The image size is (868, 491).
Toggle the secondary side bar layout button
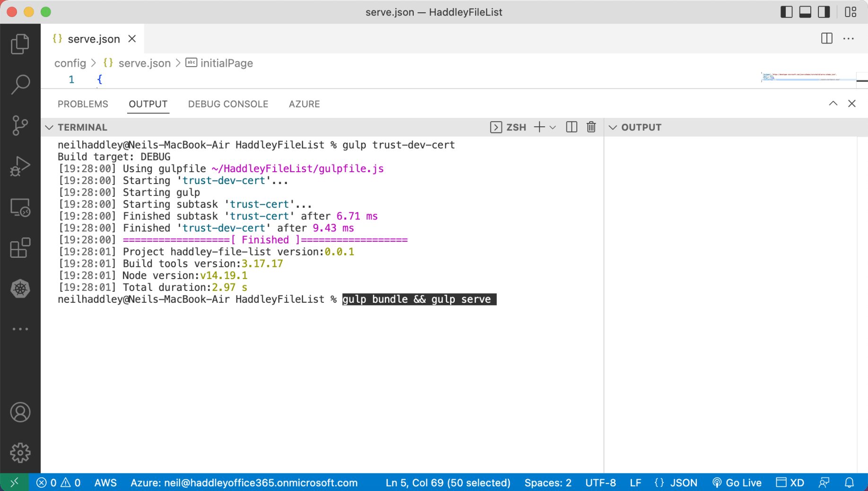pos(824,12)
